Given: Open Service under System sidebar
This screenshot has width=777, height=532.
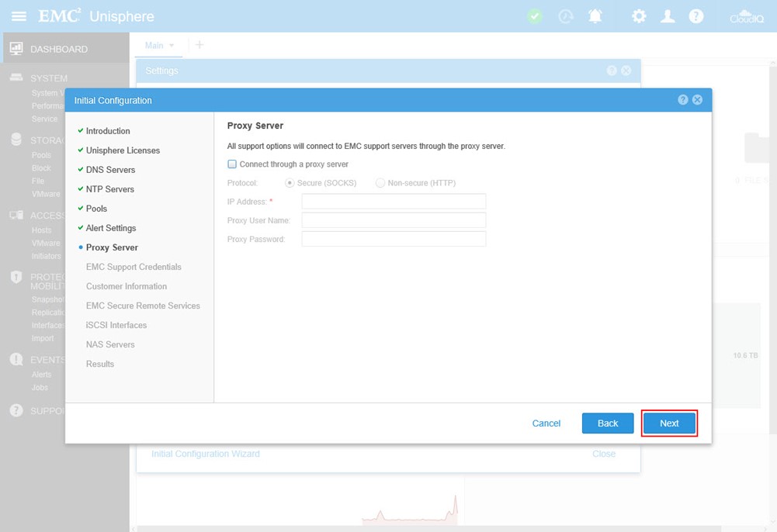Looking at the screenshot, I should pyautogui.click(x=44, y=119).
